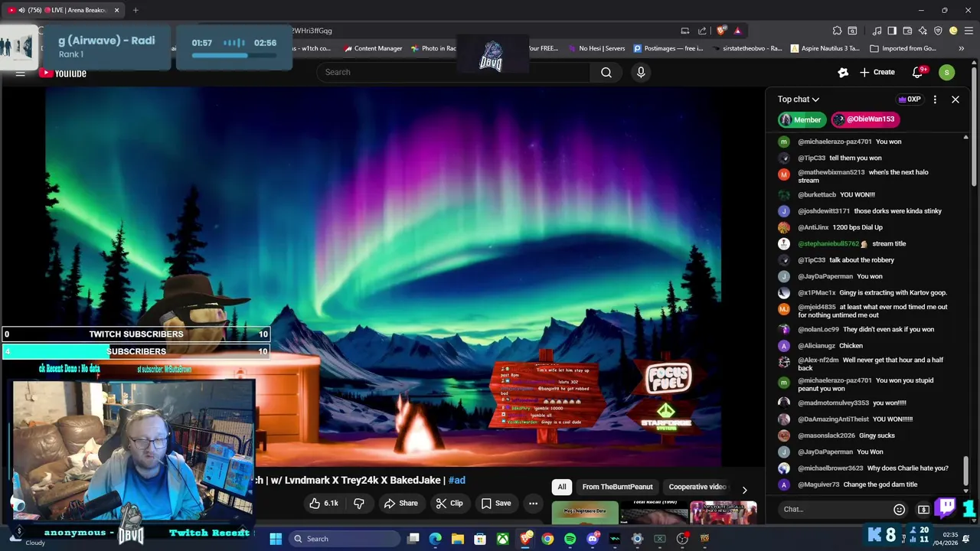Open the YouTube hamburger guide menu

coord(21,73)
